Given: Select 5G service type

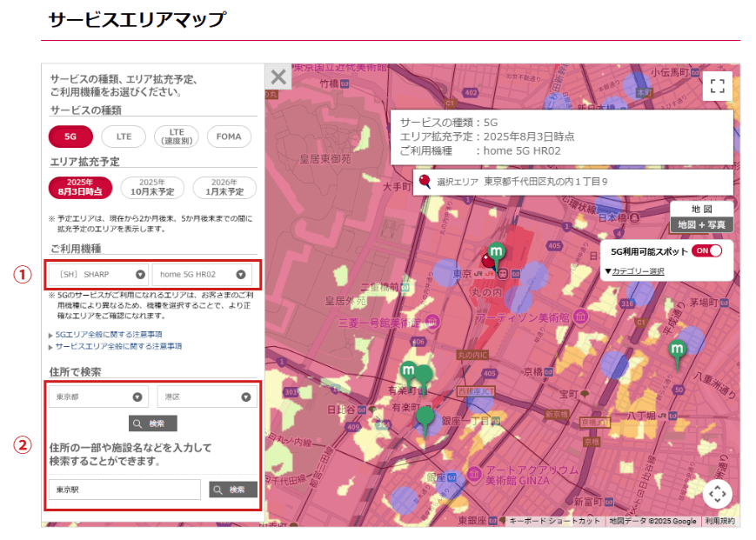Looking at the screenshot, I should click(x=70, y=137).
